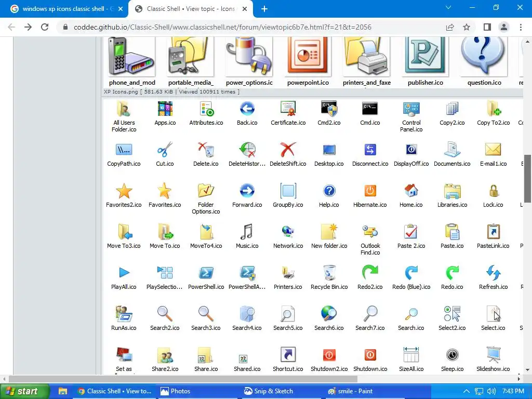This screenshot has height=399, width=532.
Task: Click the PlayAll.ico blue triangle icon
Action: tap(124, 273)
